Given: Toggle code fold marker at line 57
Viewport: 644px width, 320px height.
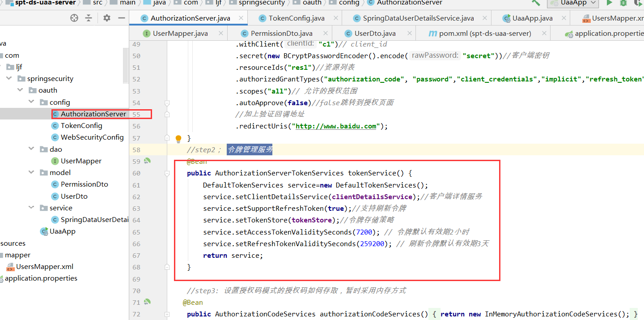Looking at the screenshot, I should [x=167, y=137].
